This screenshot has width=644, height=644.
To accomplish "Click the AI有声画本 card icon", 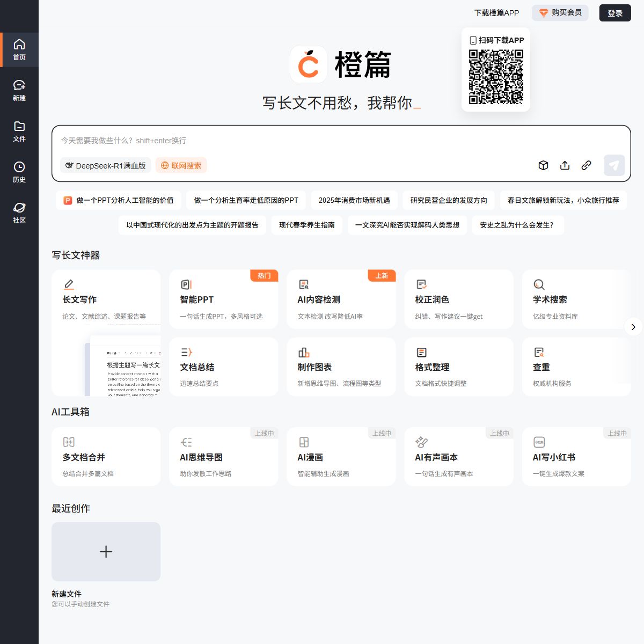I will click(x=421, y=442).
